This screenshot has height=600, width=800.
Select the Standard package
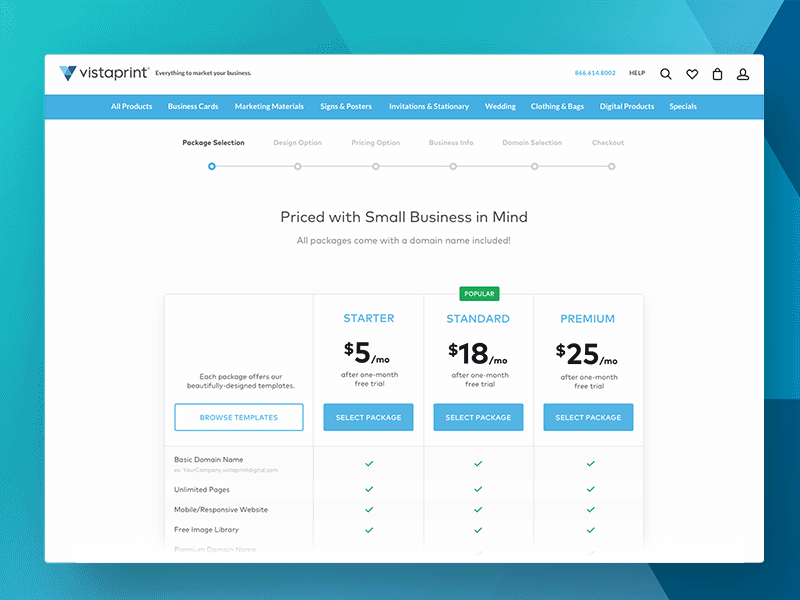(478, 417)
